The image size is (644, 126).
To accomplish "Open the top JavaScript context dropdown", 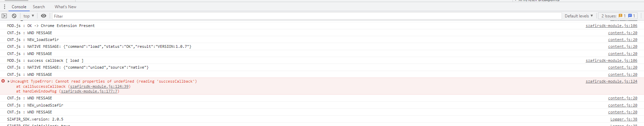I will click(x=29, y=16).
